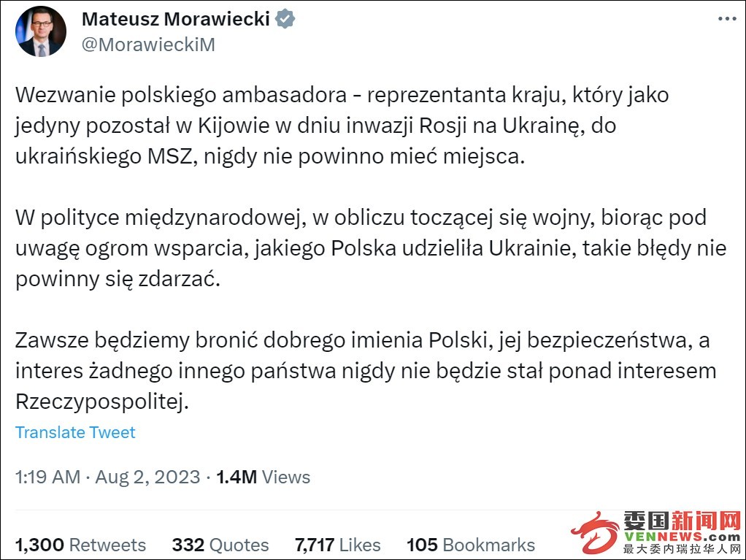Open Mateusz Morawiecki's profile picture
746x560 pixels.
coord(41,32)
